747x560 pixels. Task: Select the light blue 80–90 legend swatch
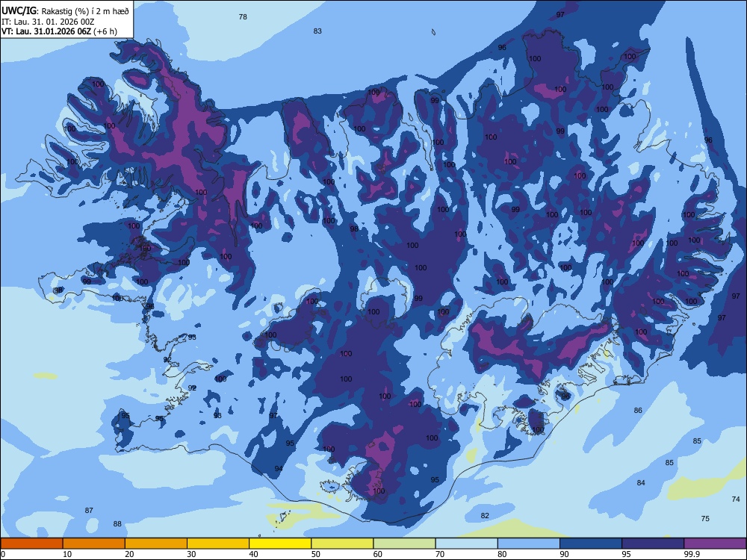528,544
